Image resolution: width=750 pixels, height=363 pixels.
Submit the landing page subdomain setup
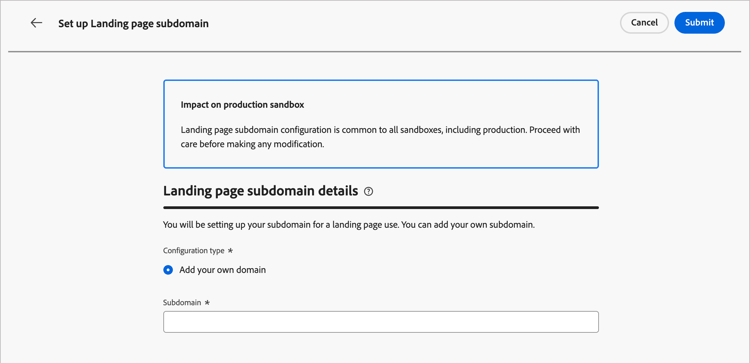(x=699, y=22)
